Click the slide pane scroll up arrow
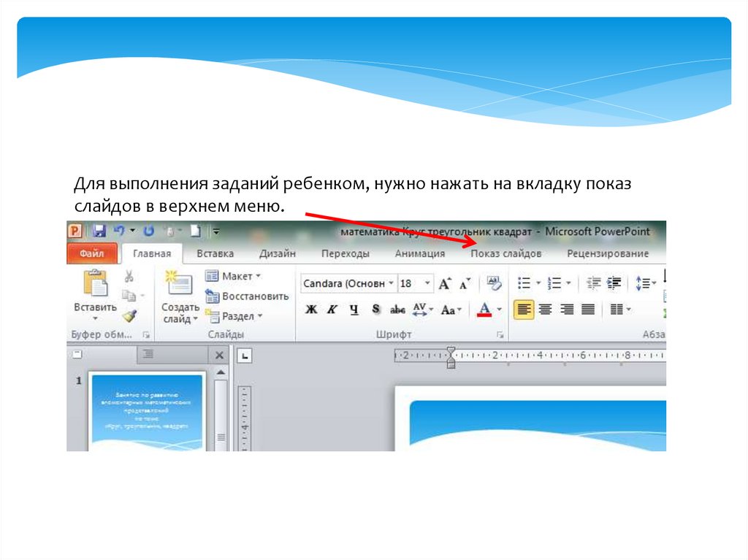This screenshot has height=560, width=748. tap(221, 372)
